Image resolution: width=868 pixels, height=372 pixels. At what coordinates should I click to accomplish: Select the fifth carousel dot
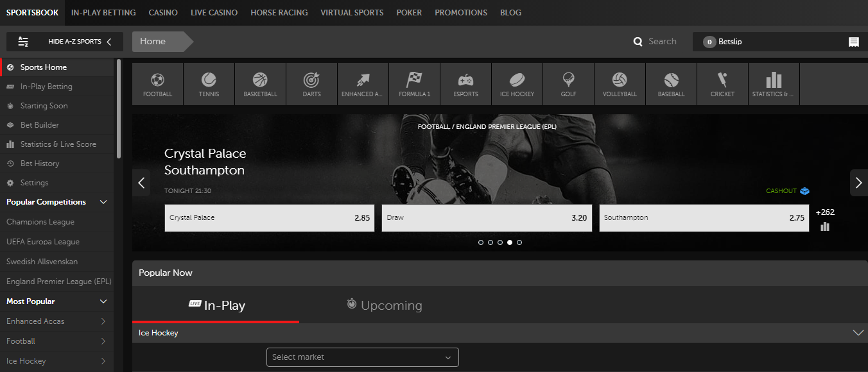click(x=519, y=242)
